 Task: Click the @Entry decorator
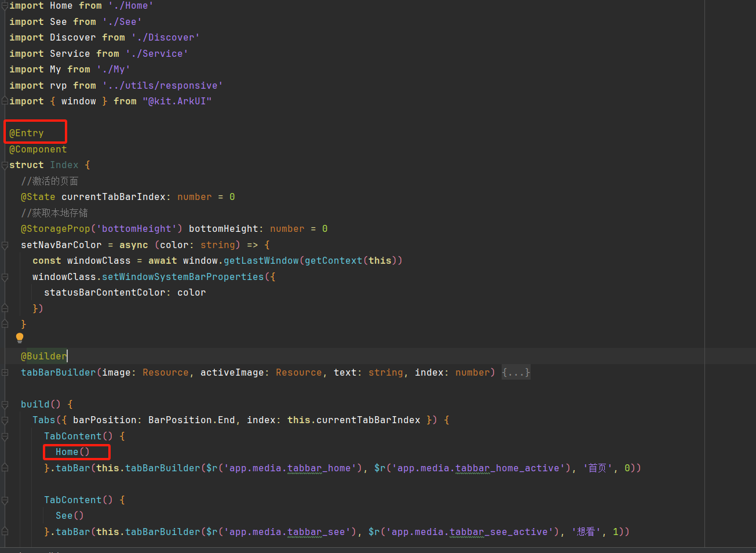27,133
